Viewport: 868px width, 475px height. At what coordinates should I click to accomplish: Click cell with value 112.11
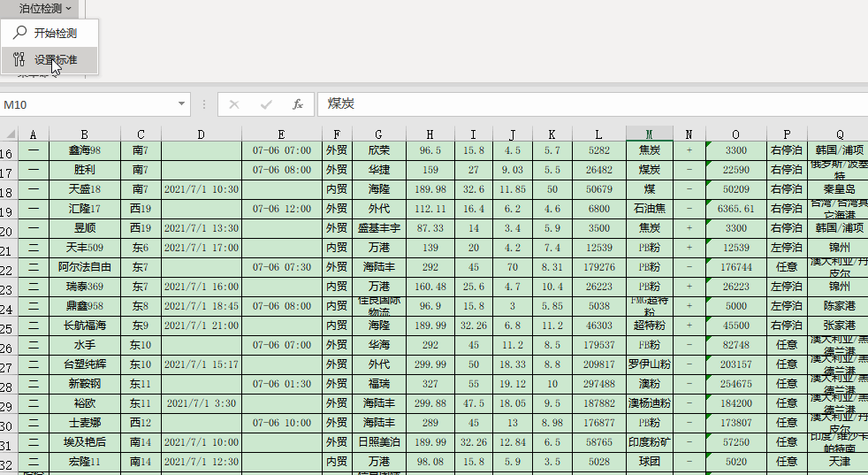[430, 209]
